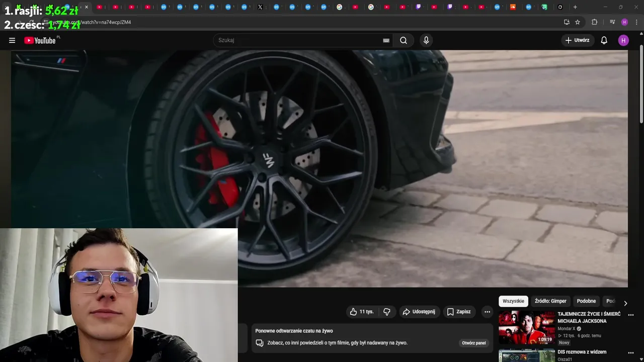Click the magnifier search button
This screenshot has height=362, width=644.
[404, 40]
